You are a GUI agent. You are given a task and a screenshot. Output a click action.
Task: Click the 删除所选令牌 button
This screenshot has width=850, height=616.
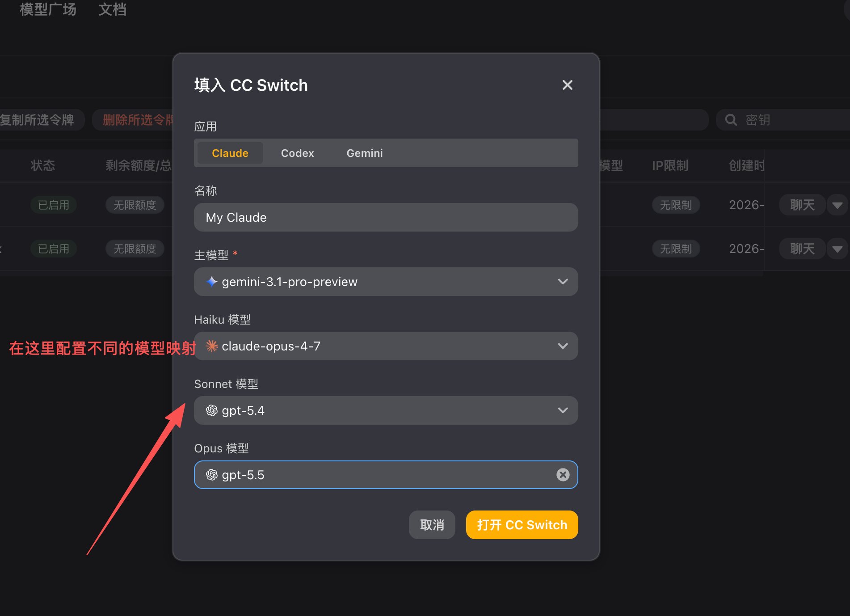point(133,120)
